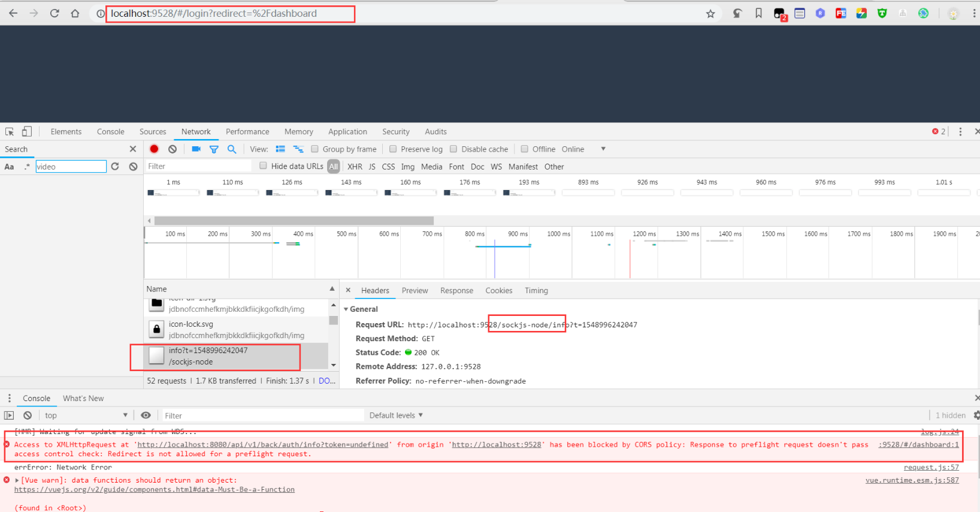Open the Timing tab

(x=536, y=290)
